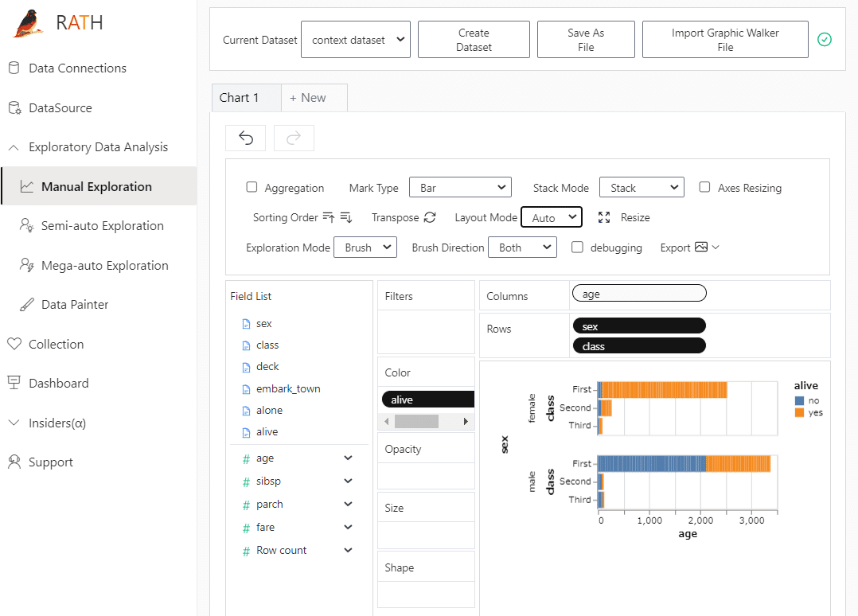Click the Color shelf right scroll arrow

point(466,421)
